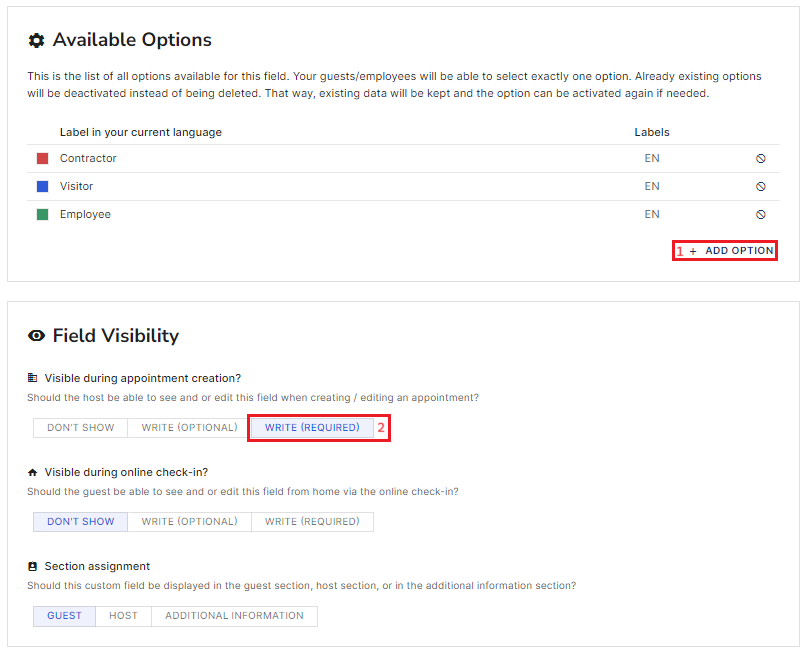Click the Available Options heading

point(132,40)
